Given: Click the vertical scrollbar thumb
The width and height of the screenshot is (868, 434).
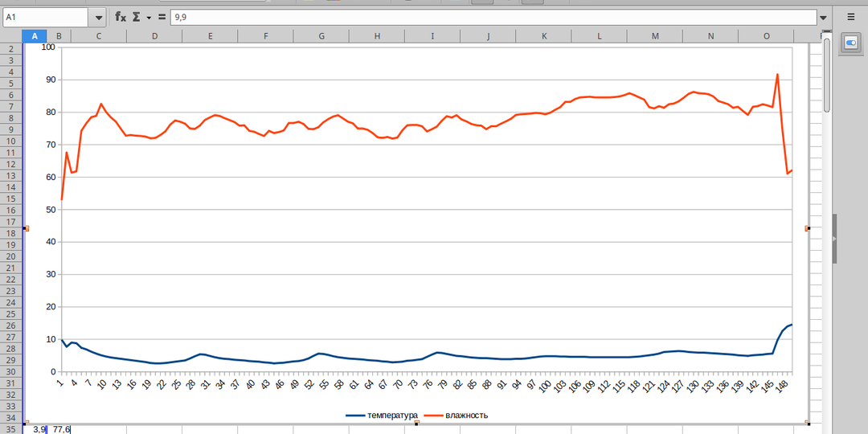Looking at the screenshot, I should tap(826, 75).
